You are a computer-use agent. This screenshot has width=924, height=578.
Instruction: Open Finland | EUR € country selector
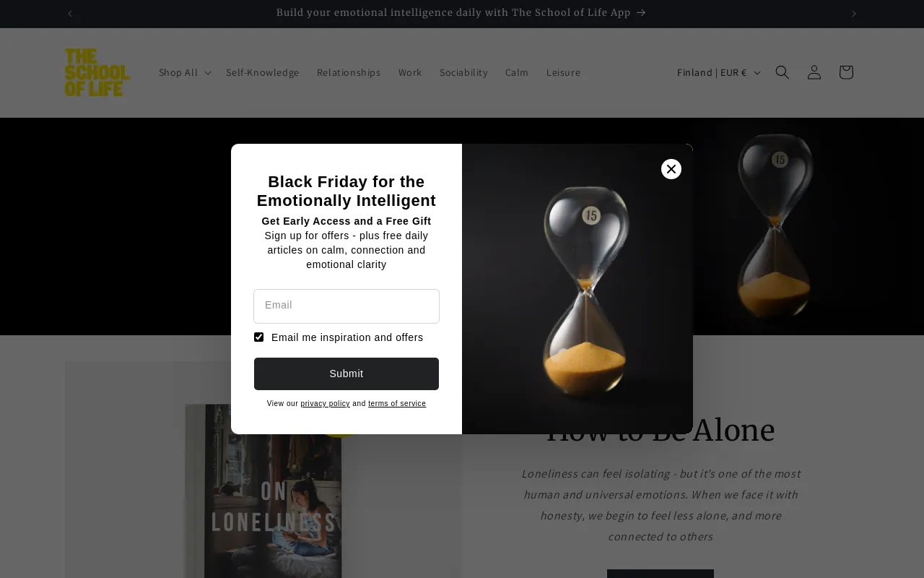tap(718, 72)
